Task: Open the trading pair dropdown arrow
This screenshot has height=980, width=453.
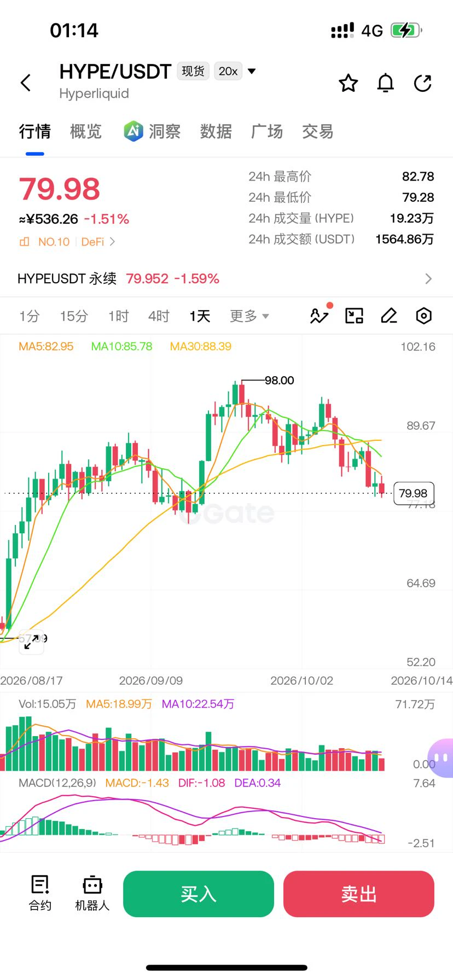Action: point(252,71)
